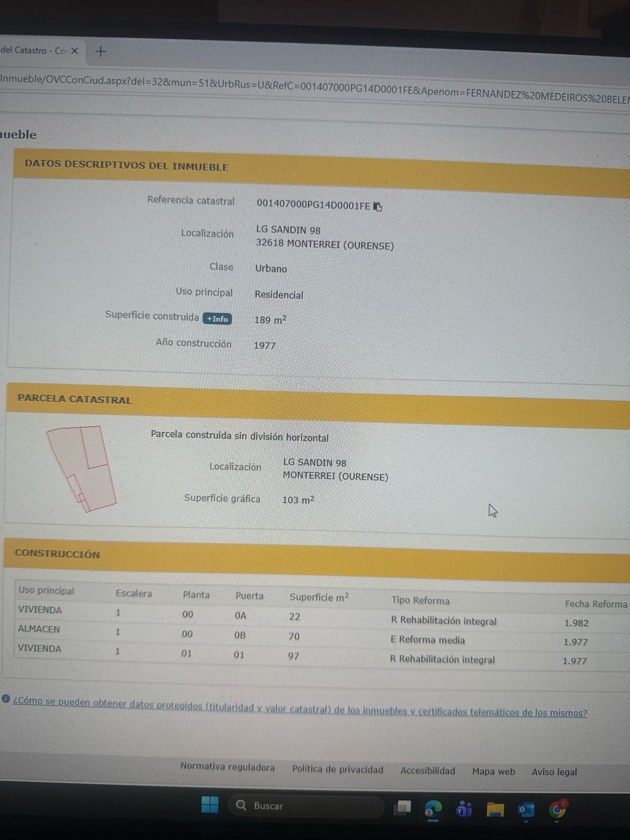Click the text Parcela construida sin división horizontal
Viewport: 630px width, 840px height.
pyautogui.click(x=239, y=436)
